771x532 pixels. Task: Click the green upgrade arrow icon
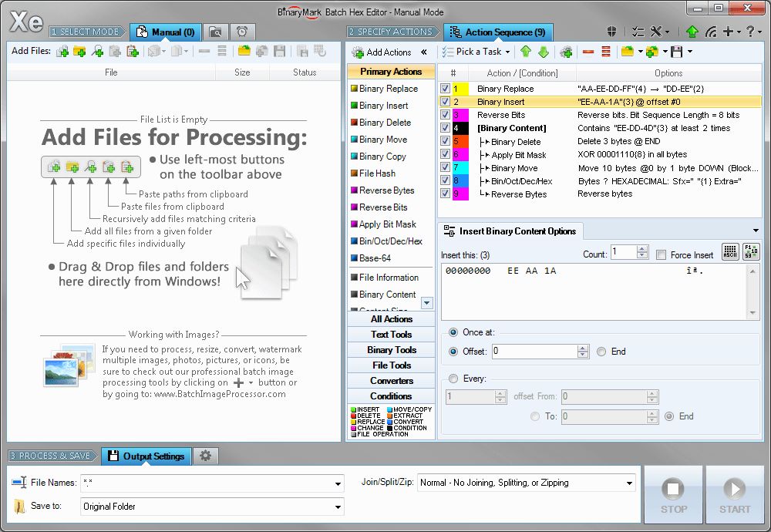click(692, 32)
